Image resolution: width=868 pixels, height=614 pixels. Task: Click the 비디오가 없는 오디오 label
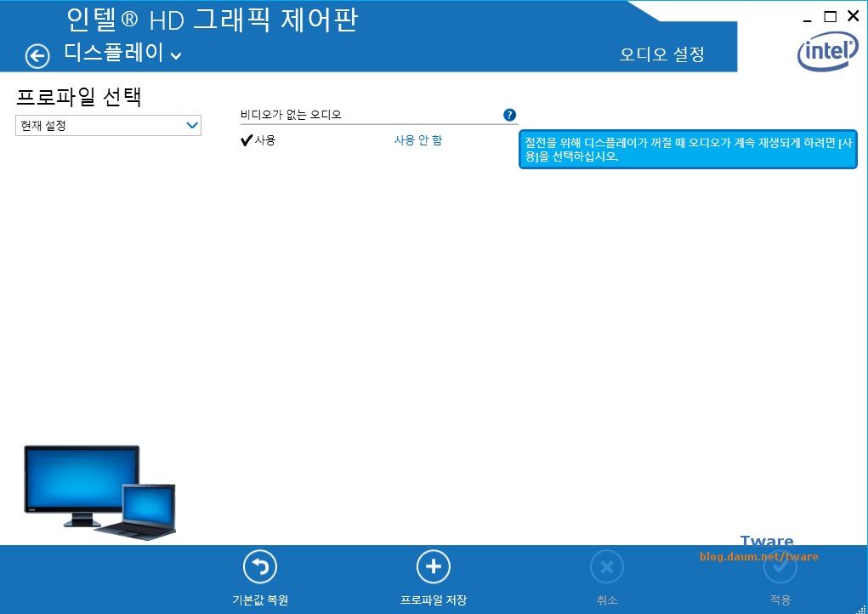[292, 115]
